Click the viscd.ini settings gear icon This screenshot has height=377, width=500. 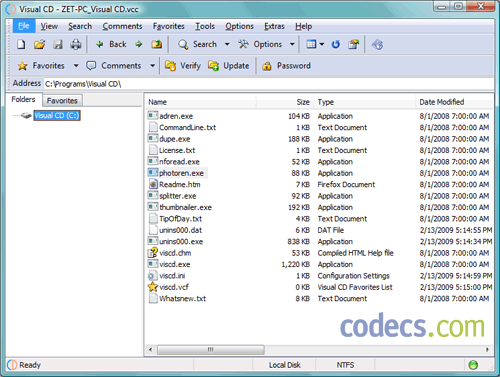click(x=153, y=276)
